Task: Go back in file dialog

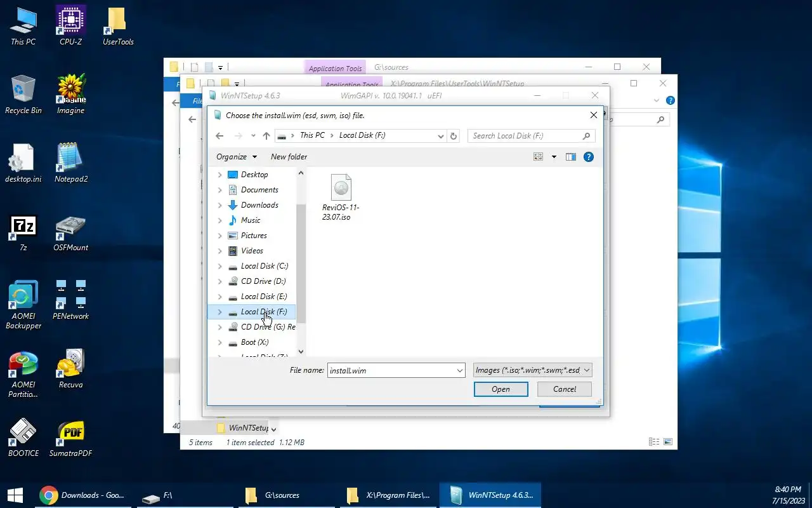Action: click(x=219, y=136)
